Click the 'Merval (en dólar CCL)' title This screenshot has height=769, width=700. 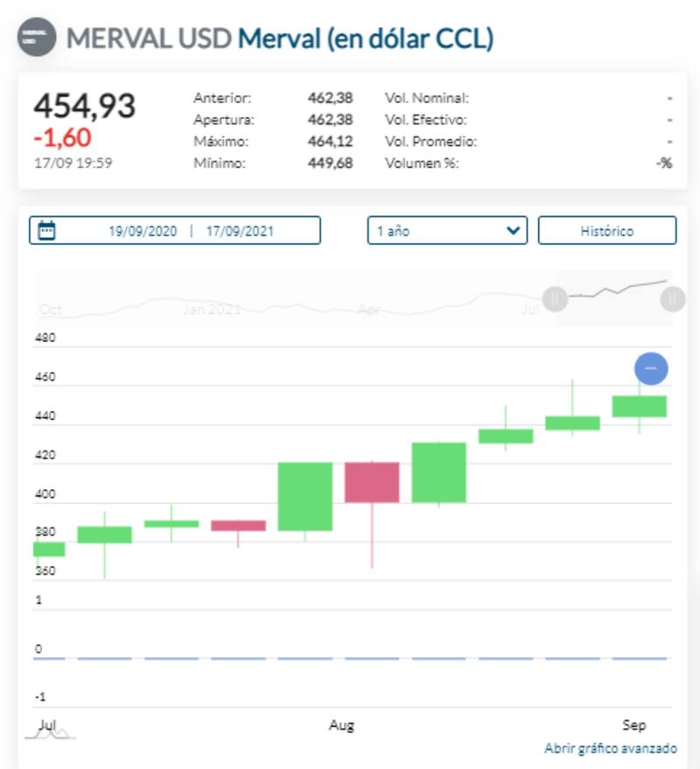tap(366, 38)
